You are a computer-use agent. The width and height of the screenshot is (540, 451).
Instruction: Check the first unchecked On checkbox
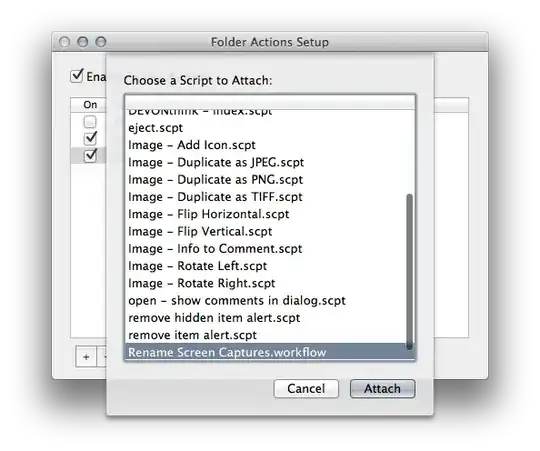click(90, 122)
